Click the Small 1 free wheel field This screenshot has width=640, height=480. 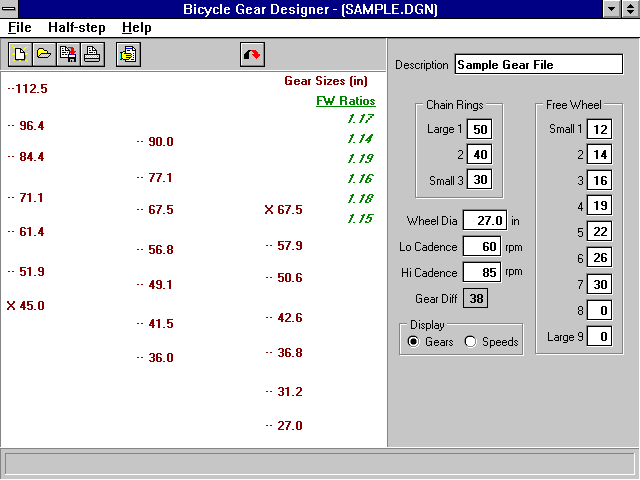click(x=598, y=129)
